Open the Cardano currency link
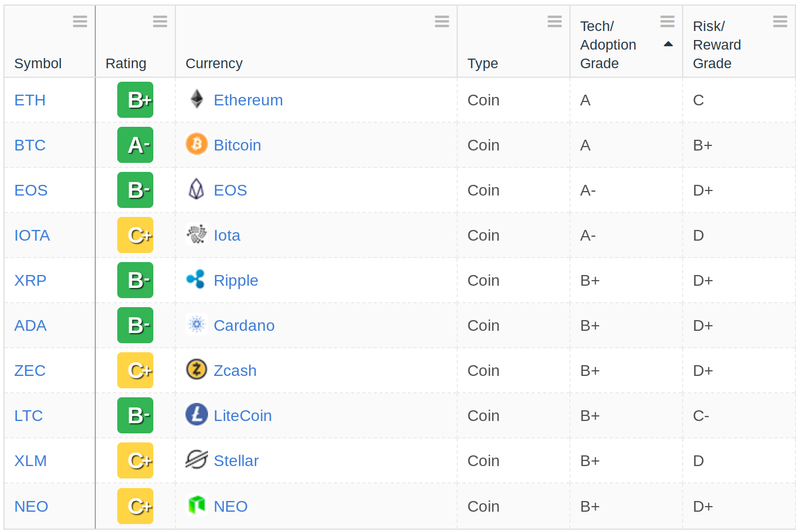The width and height of the screenshot is (796, 532). pos(244,325)
